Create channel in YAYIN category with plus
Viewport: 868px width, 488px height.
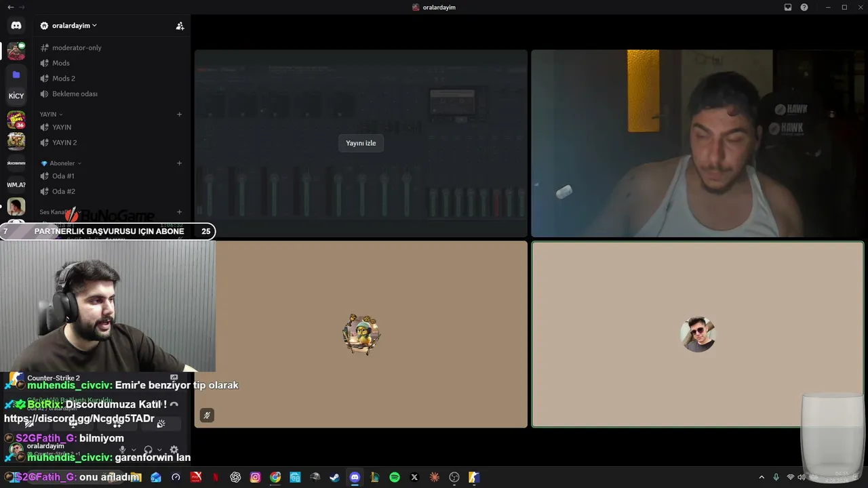(x=179, y=115)
